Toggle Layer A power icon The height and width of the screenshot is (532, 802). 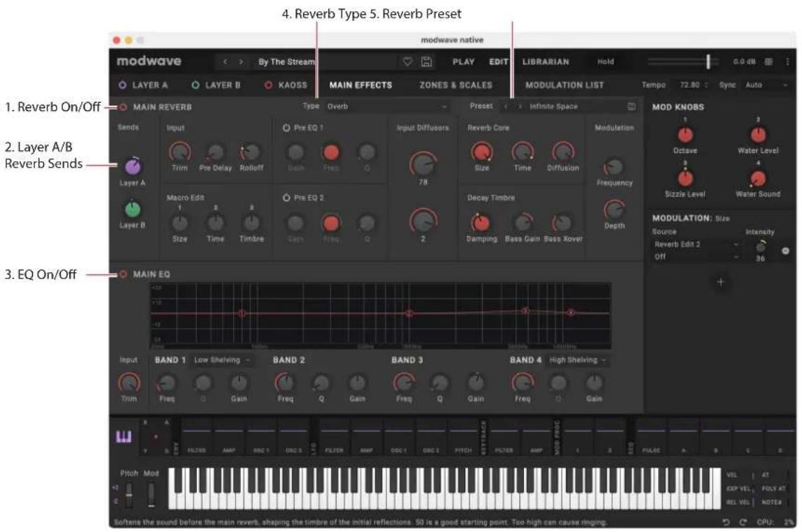122,85
